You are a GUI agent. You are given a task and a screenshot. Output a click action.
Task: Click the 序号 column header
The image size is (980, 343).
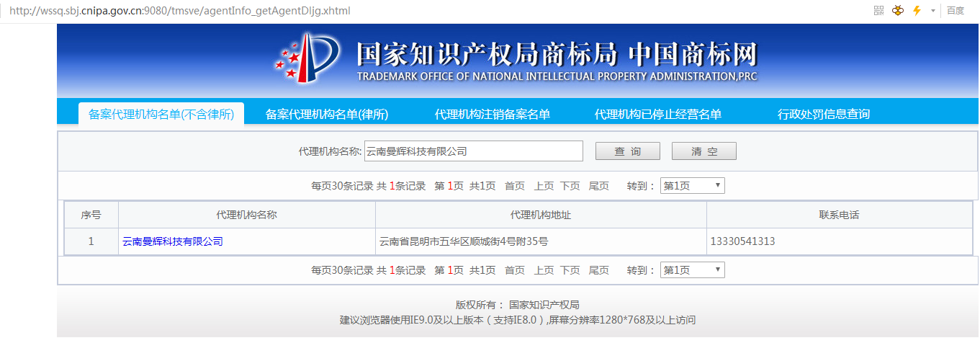click(91, 215)
